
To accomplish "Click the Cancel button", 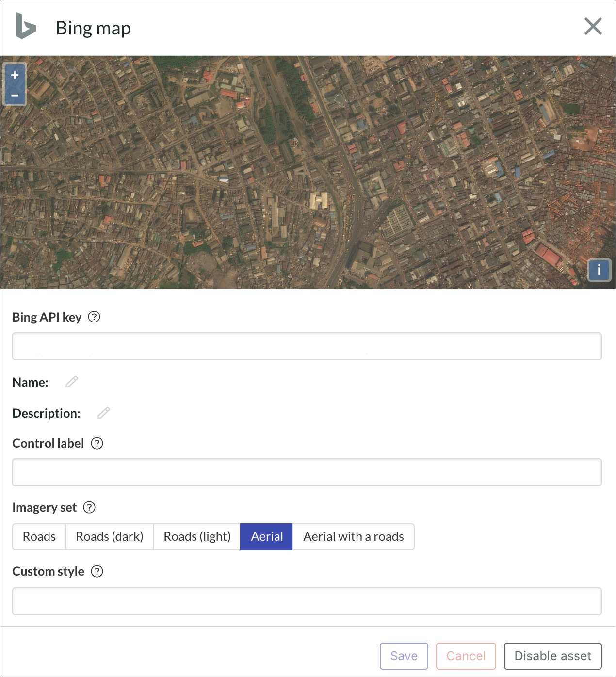I will coord(466,656).
